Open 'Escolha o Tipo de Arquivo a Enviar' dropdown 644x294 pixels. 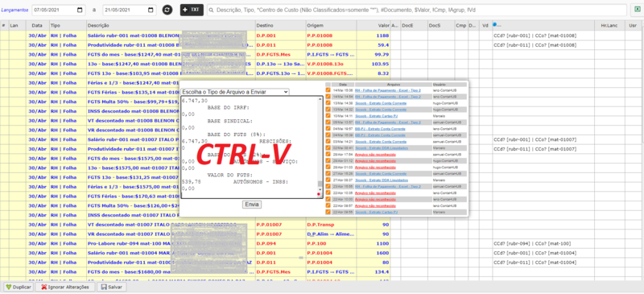tap(235, 92)
